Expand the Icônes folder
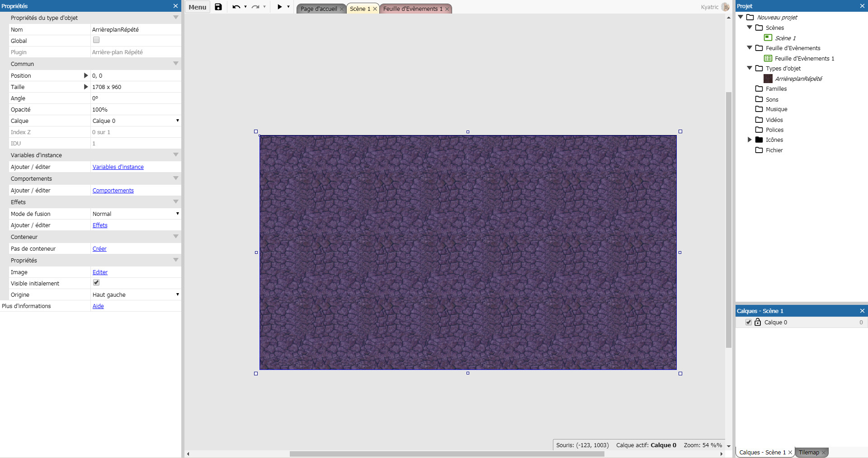The width and height of the screenshot is (868, 458). click(750, 140)
